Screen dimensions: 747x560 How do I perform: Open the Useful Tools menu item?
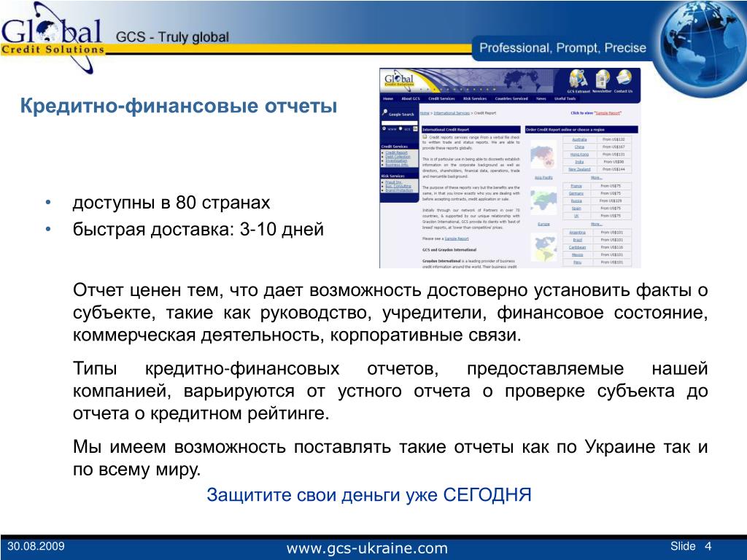tap(565, 98)
